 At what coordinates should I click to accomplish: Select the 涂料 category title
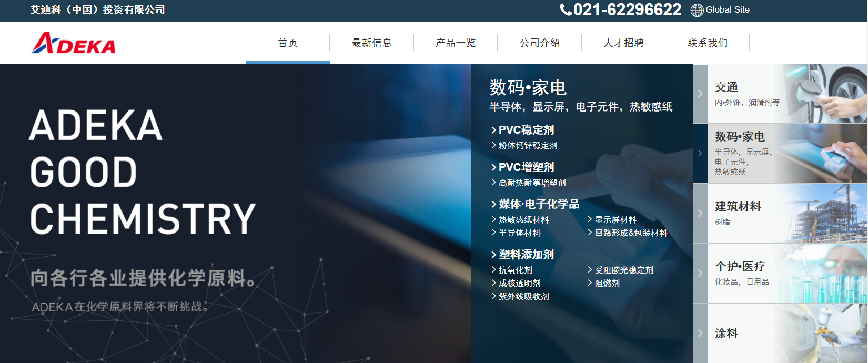726,334
